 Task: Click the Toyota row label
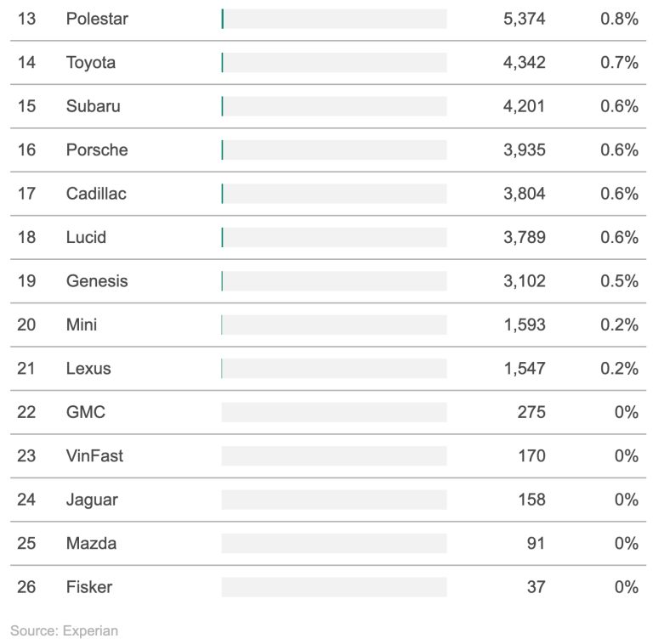(91, 62)
